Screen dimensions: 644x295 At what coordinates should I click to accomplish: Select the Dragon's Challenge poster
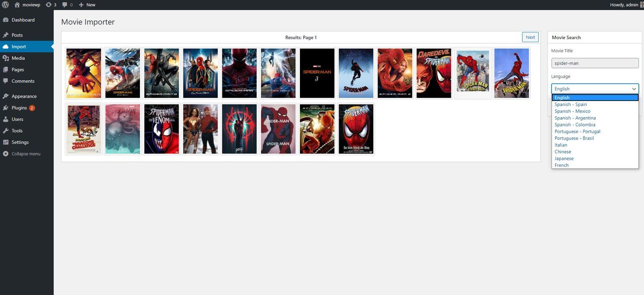coord(84,129)
